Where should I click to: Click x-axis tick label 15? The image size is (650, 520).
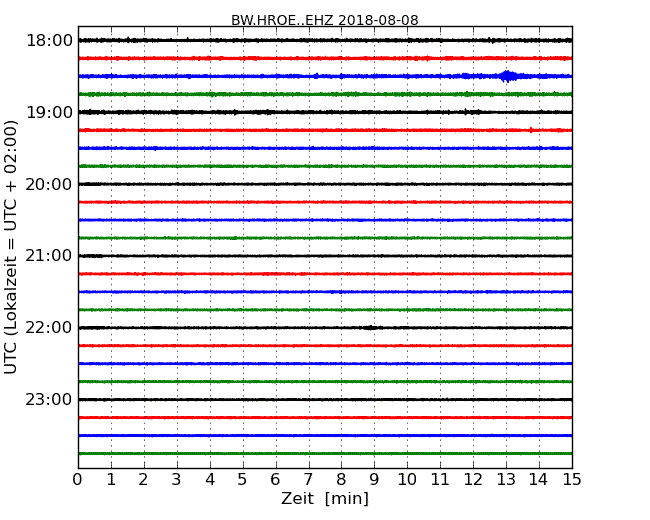coord(572,479)
